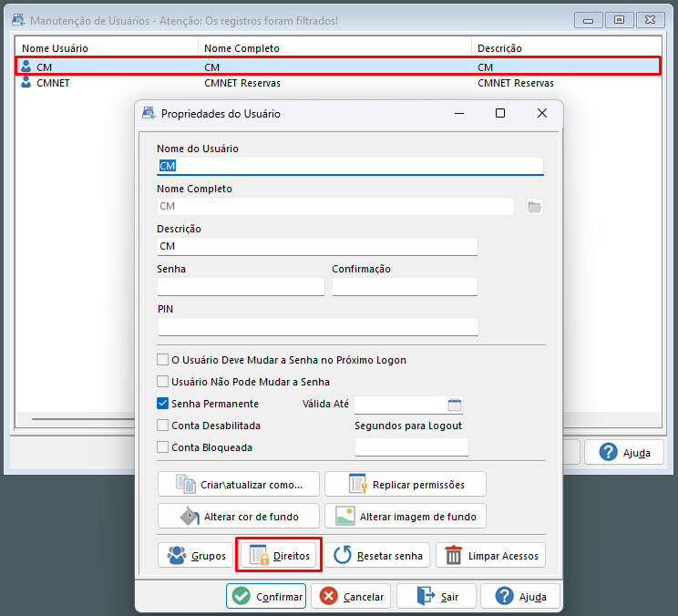Close the Propriedades do Usuário dialog
This screenshot has width=678, height=616.
click(x=542, y=113)
